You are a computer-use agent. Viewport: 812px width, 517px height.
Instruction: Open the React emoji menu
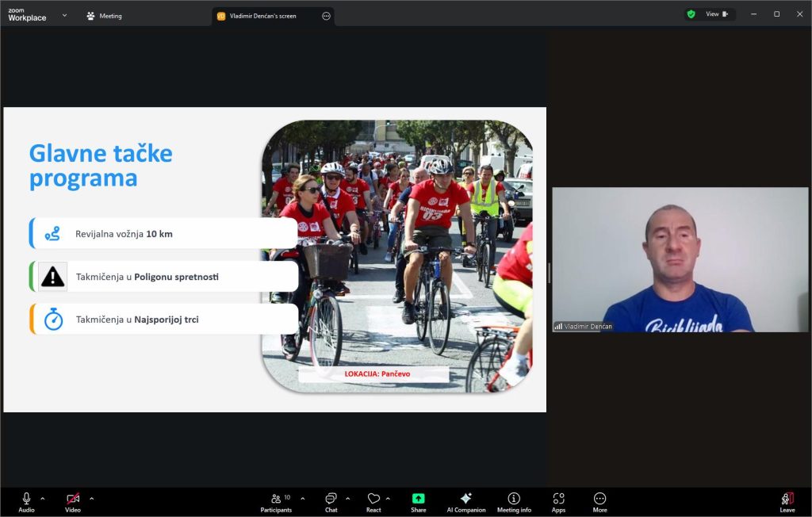click(x=373, y=502)
